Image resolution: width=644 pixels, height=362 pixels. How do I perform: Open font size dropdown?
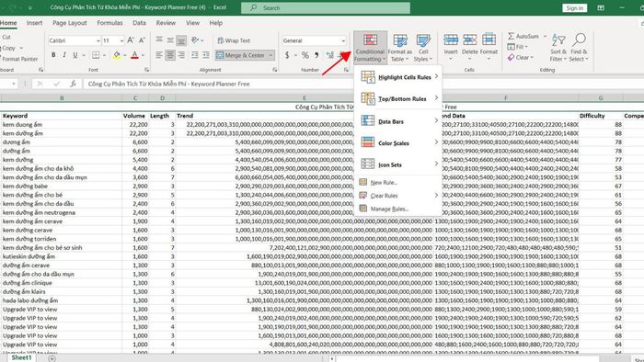coord(121,40)
